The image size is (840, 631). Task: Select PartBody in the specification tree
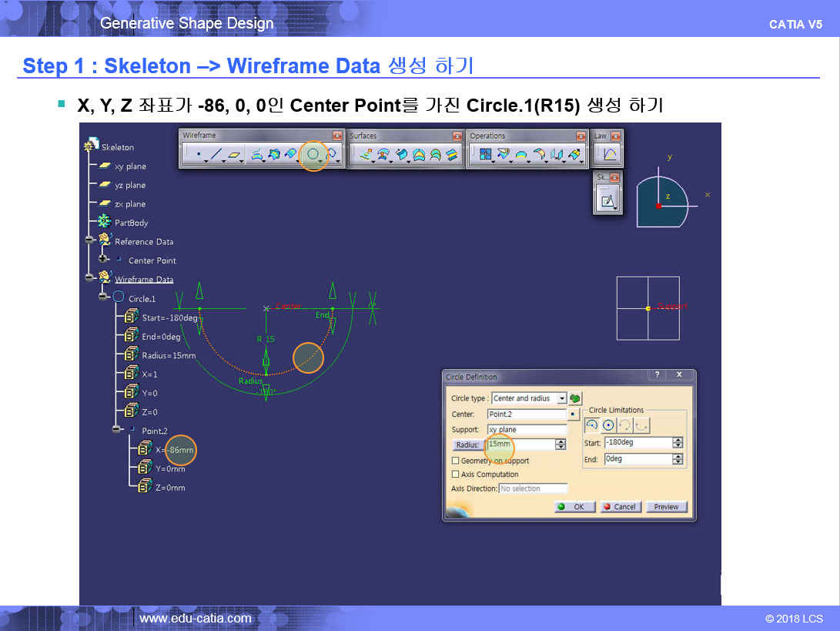pos(131,223)
